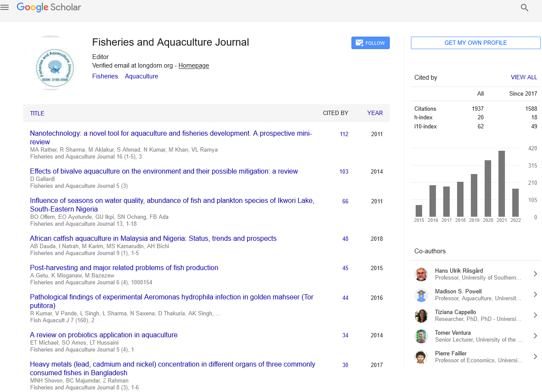Sort publications by the TITLE column
Image resolution: width=542 pixels, height=392 pixels.
[37, 114]
